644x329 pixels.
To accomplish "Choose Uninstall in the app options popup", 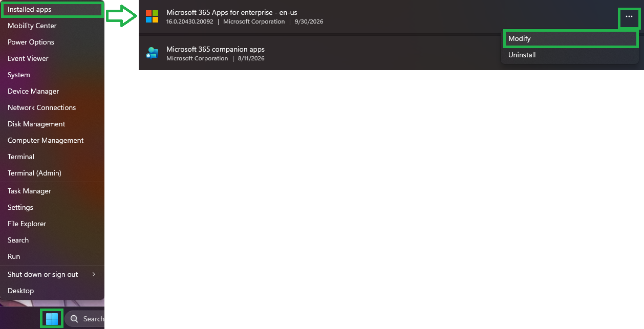I will pyautogui.click(x=570, y=55).
